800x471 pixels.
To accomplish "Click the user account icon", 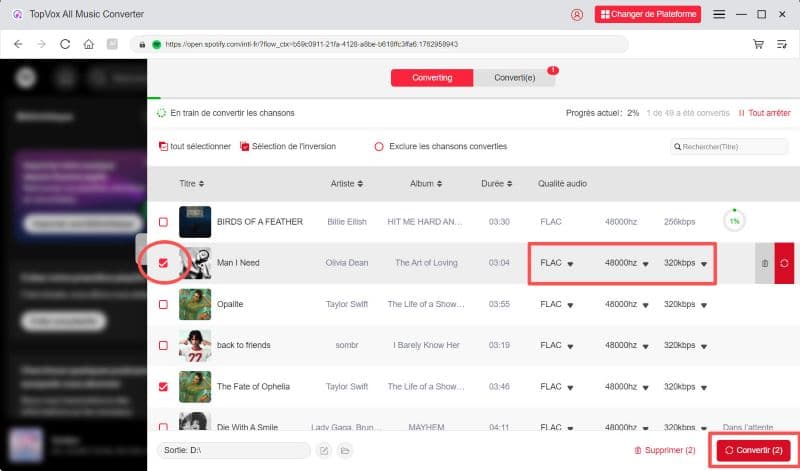I will coord(577,15).
